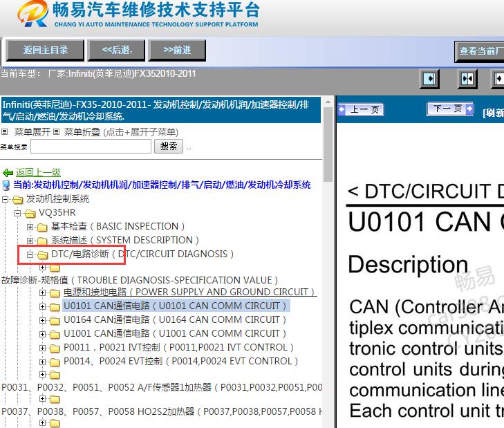Expand 电源和接地电路 POWER SUPPLY node
Image resolution: width=504 pixels, height=428 pixels.
point(42,292)
